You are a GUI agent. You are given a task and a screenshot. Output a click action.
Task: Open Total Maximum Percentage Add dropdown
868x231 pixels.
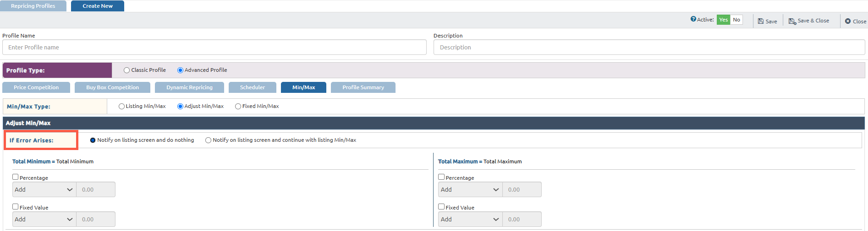470,189
